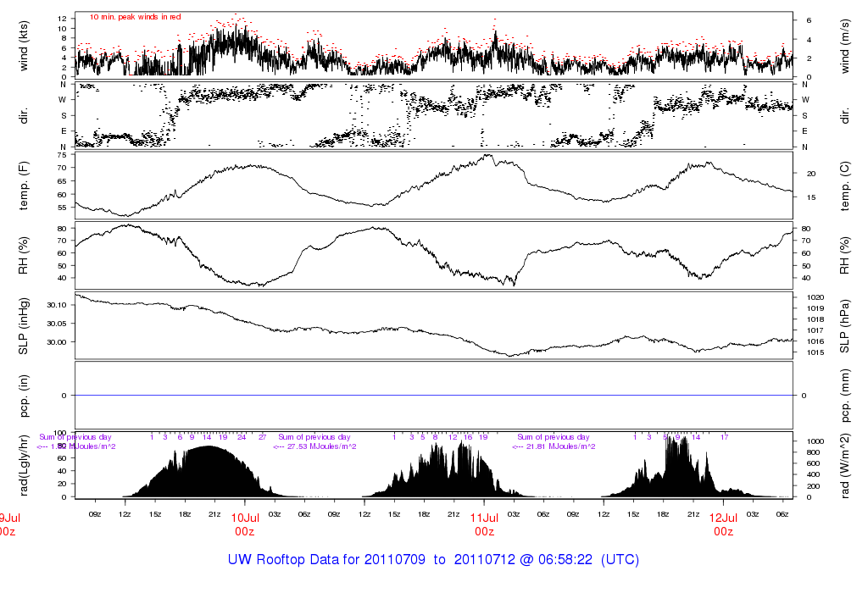Click the 'rad (W/m^2)' axis label
This screenshot has width=868, height=593.
(x=845, y=465)
